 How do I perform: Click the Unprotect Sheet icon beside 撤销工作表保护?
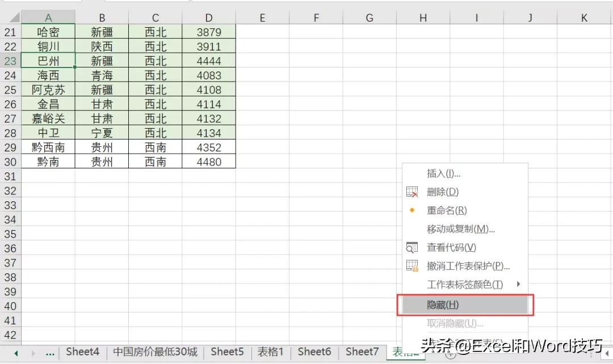pos(413,265)
